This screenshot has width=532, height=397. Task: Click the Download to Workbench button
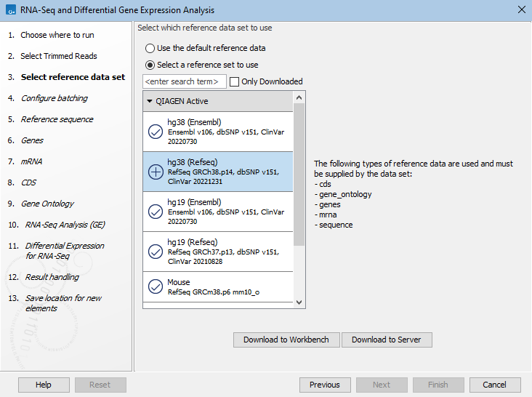coord(286,340)
